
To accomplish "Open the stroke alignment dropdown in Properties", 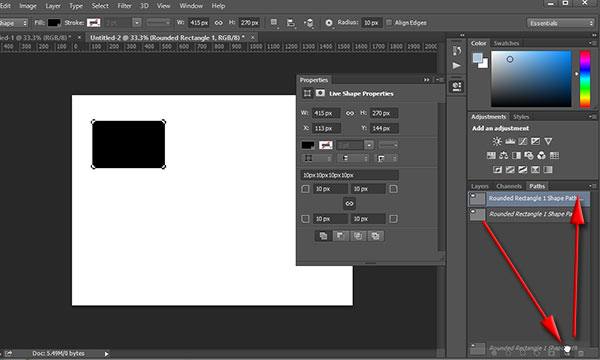I will click(x=317, y=158).
